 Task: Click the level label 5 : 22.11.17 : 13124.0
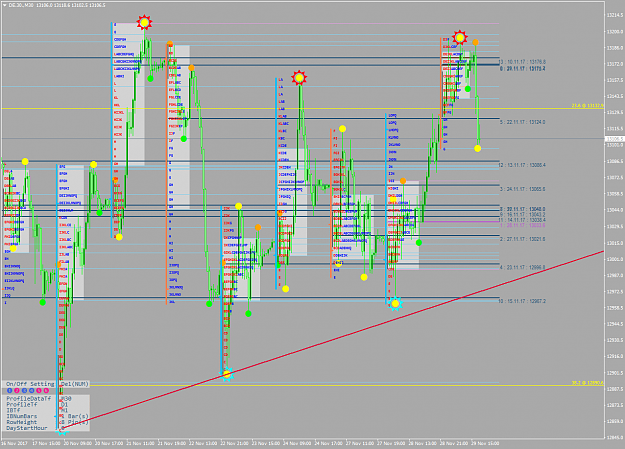click(522, 122)
